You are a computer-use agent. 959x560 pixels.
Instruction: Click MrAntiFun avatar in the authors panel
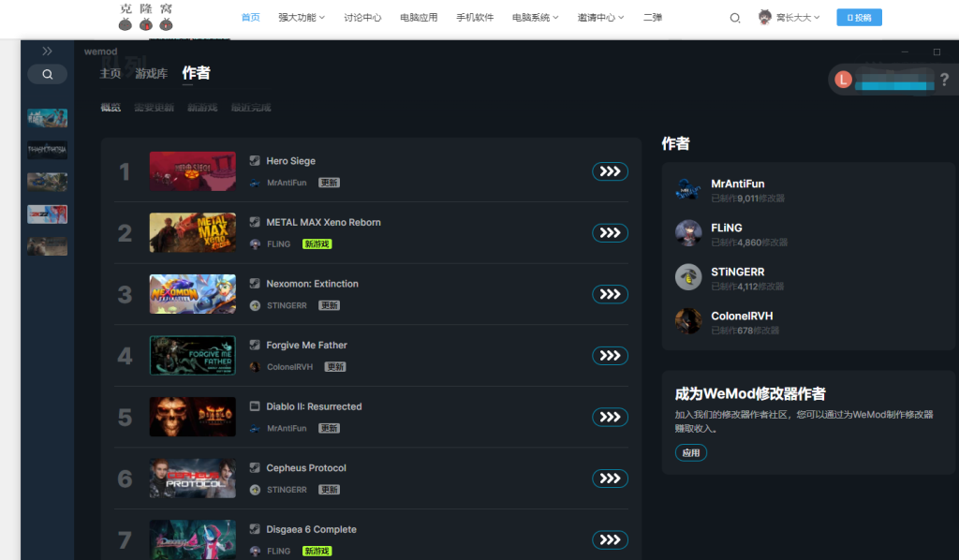(688, 189)
